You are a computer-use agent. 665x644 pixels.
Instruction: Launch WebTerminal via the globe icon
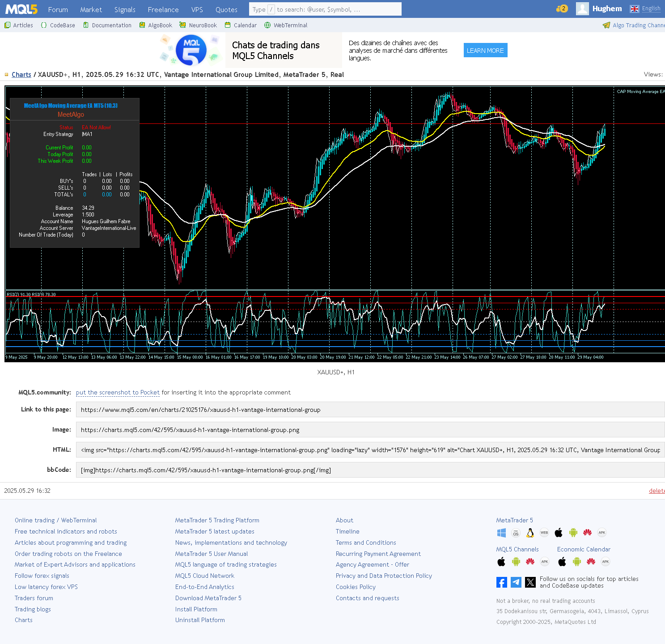pyautogui.click(x=267, y=25)
